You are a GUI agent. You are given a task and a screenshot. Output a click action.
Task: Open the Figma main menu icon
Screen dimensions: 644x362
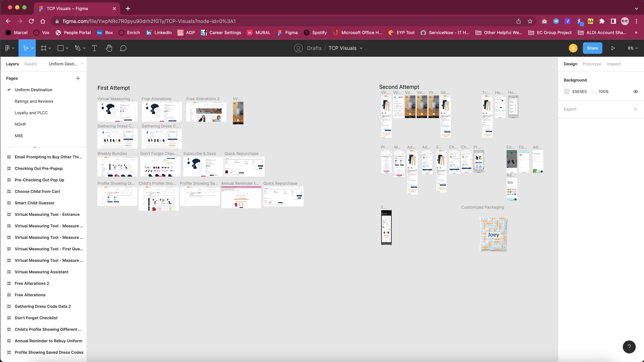[x=7, y=48]
